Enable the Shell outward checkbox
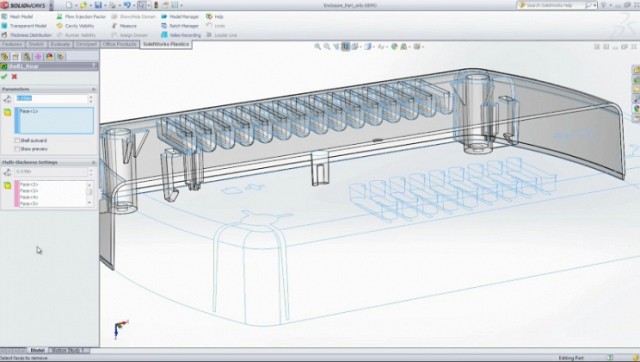640x362 pixels. click(x=17, y=140)
